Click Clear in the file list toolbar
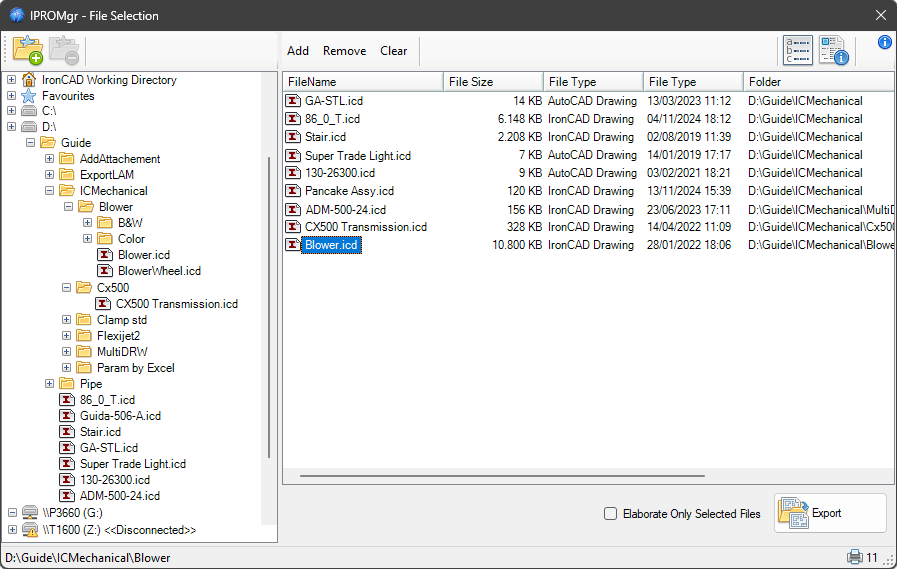 coord(394,51)
